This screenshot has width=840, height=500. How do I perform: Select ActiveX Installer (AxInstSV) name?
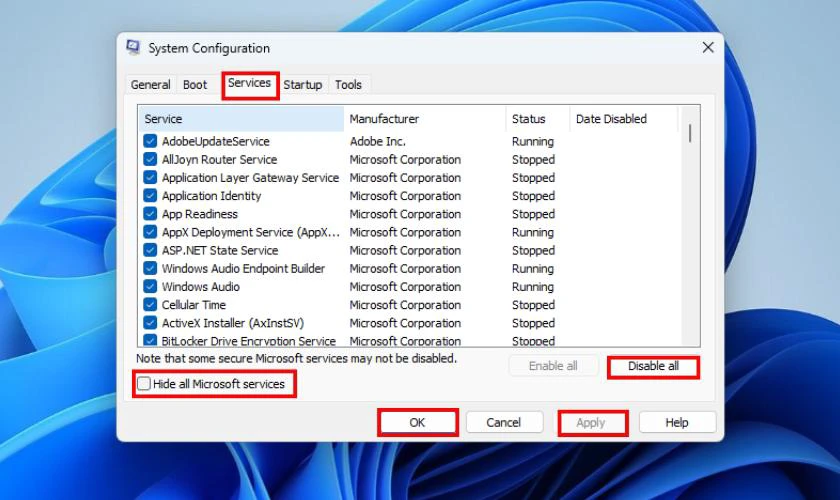232,324
